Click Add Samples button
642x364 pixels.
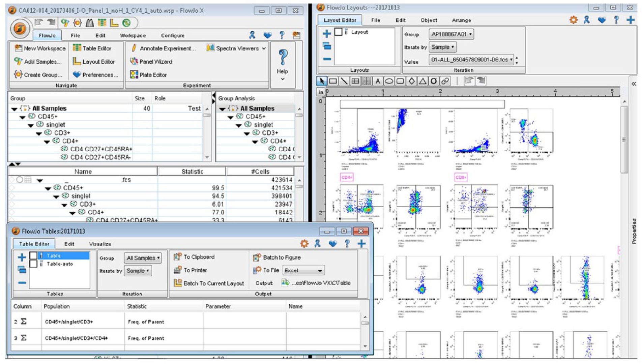click(38, 62)
